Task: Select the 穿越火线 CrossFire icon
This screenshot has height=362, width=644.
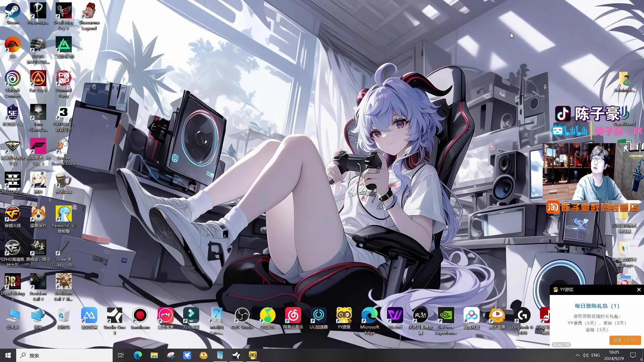Action: tap(13, 217)
